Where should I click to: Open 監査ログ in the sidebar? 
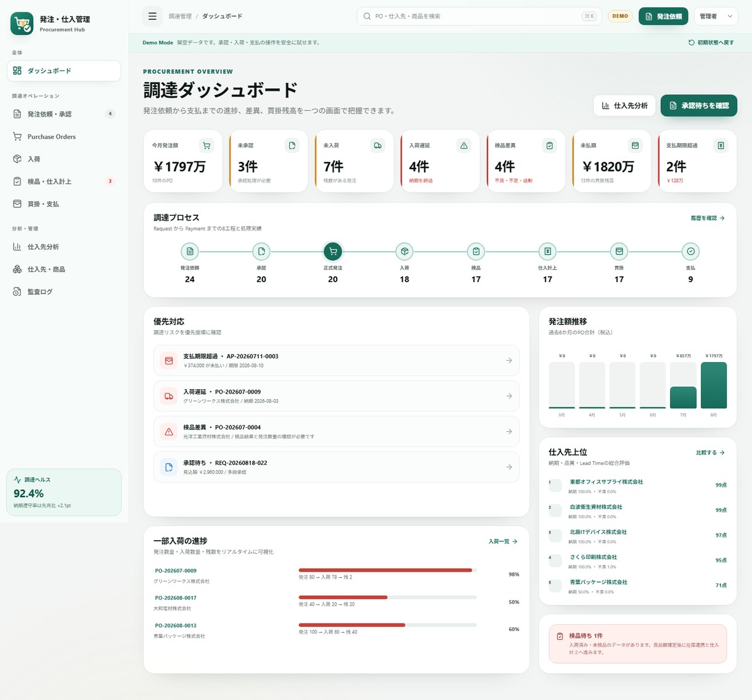[64, 292]
